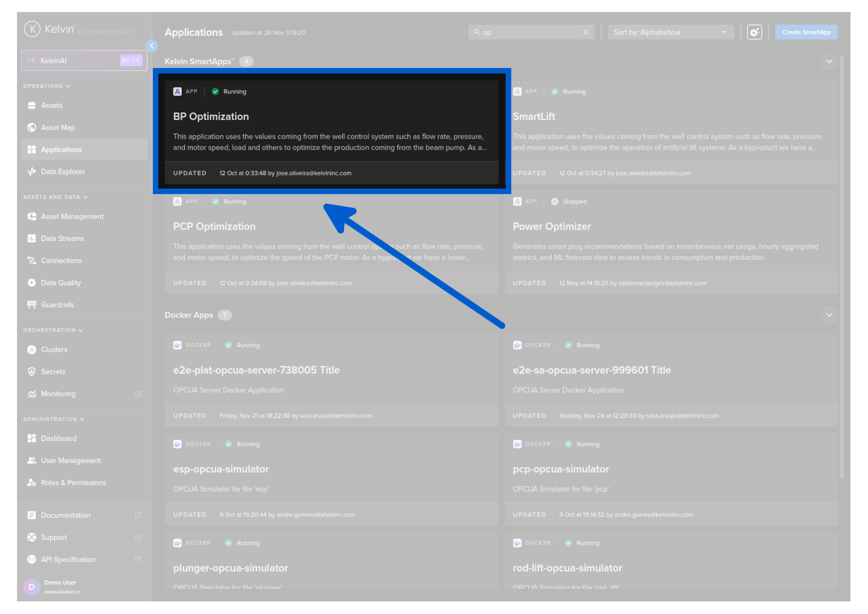Clear the search field with X icon
The image size is (868, 614).
[585, 32]
